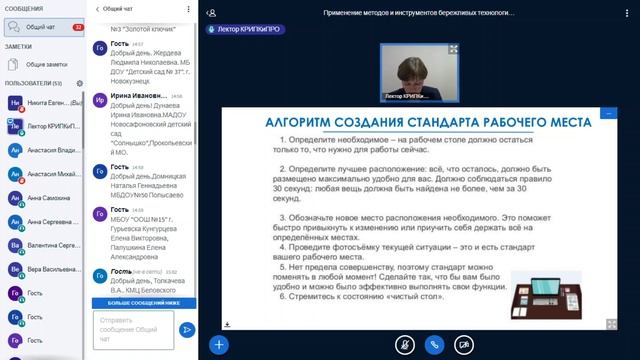Screen dimensions: 640x360
Task: Click the unread messages badge 32
Action: [x=78, y=27]
